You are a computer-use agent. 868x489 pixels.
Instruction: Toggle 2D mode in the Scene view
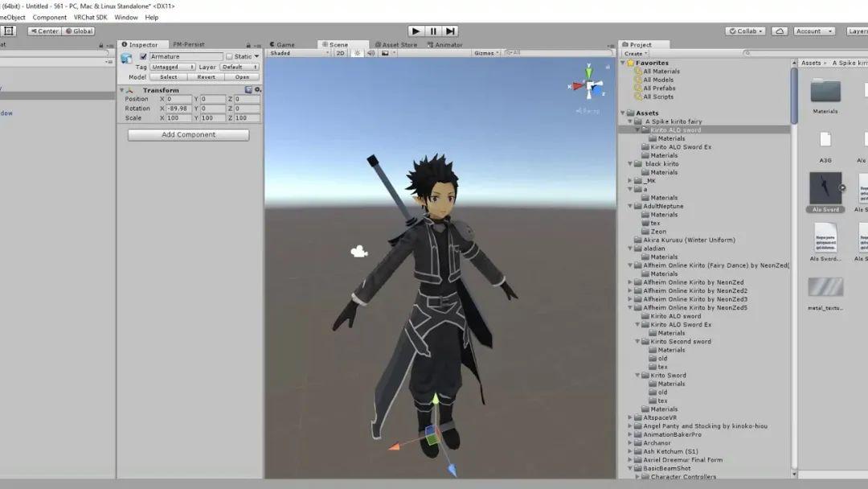[338, 52]
